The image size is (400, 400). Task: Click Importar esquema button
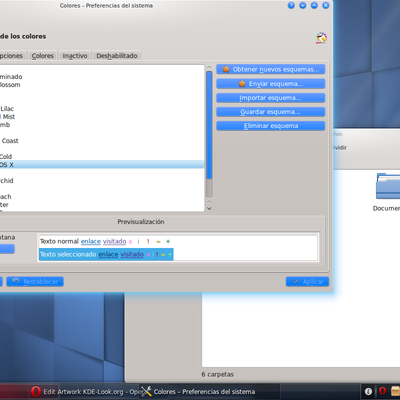click(x=271, y=98)
